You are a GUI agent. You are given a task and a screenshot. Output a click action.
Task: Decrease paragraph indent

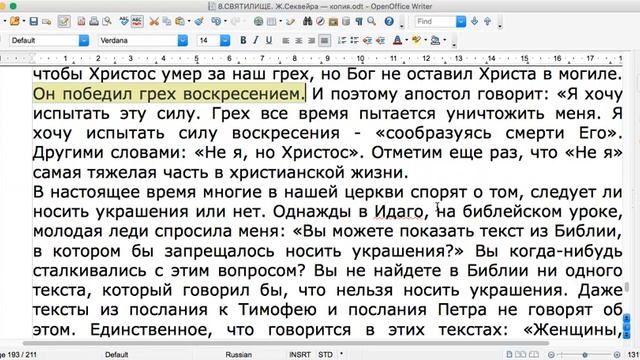367,40
